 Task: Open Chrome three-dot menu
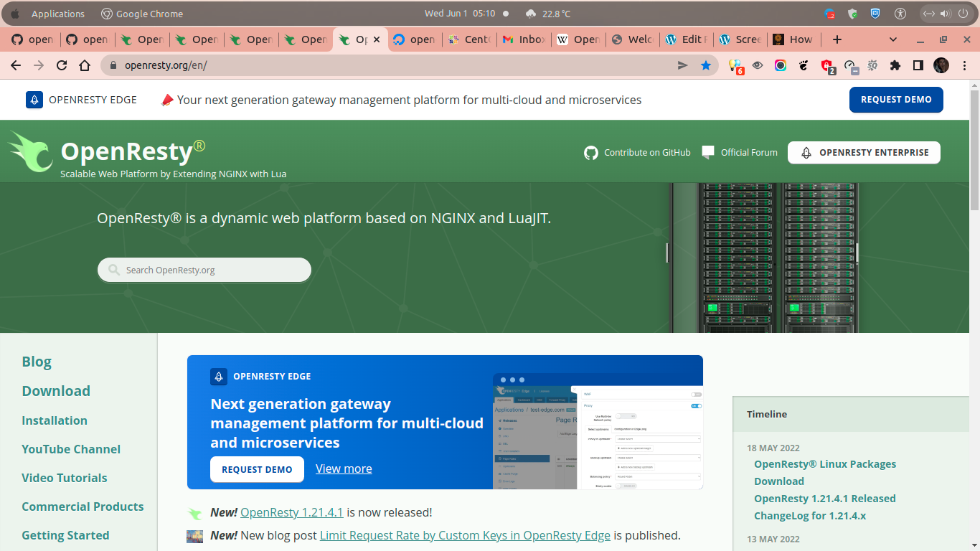(964, 65)
